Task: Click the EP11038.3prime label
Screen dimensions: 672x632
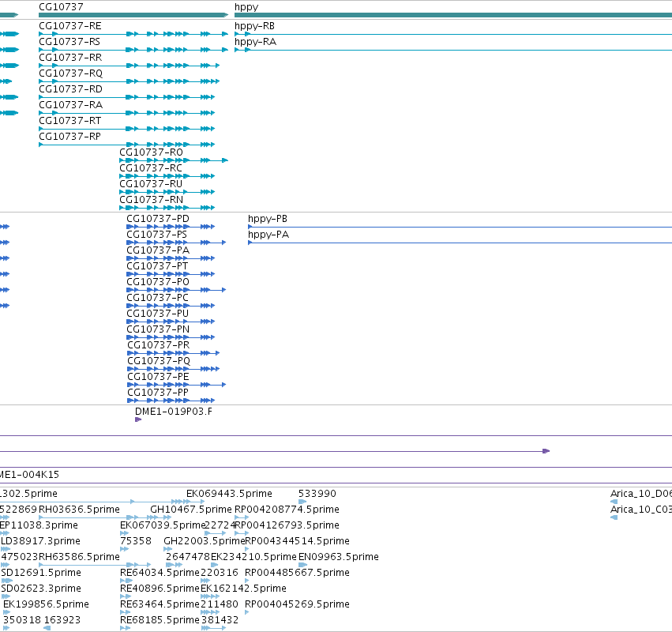Action: point(39,525)
